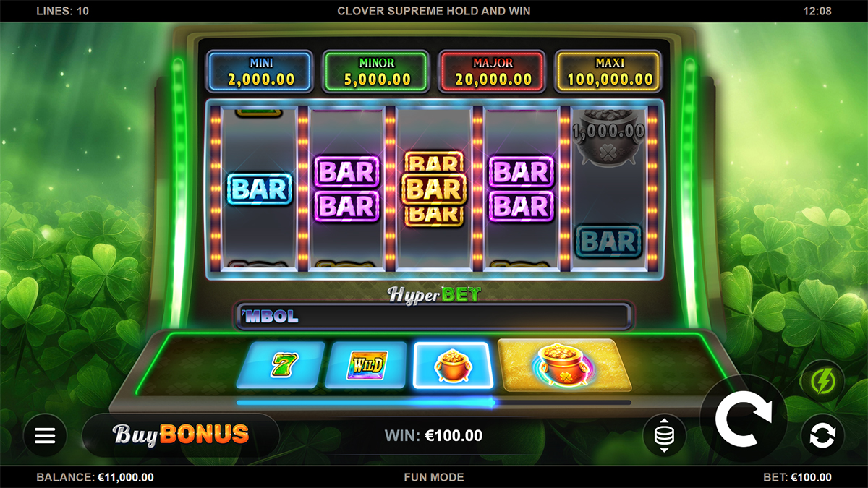This screenshot has width=868, height=488.
Task: Click the Bet €100.00 display
Action: tap(797, 477)
